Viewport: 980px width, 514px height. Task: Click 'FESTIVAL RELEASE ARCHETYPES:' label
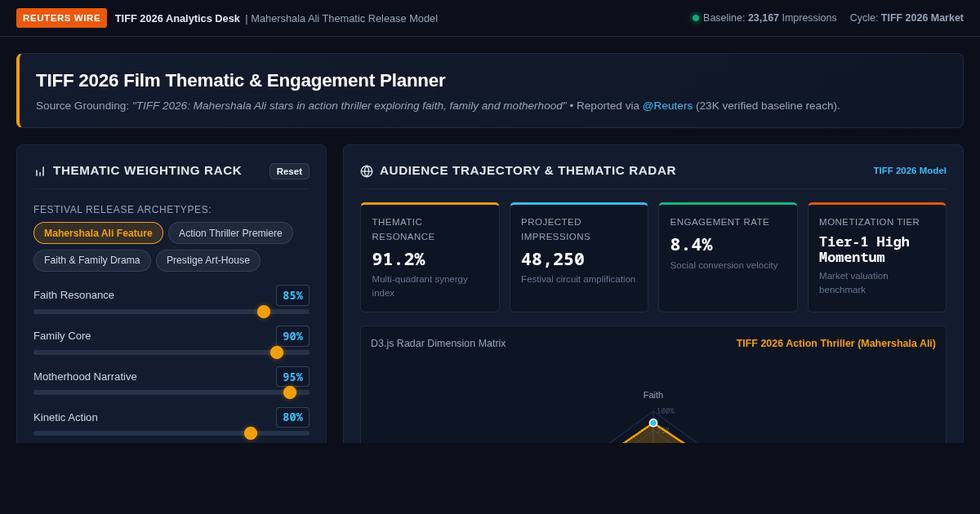(122, 210)
